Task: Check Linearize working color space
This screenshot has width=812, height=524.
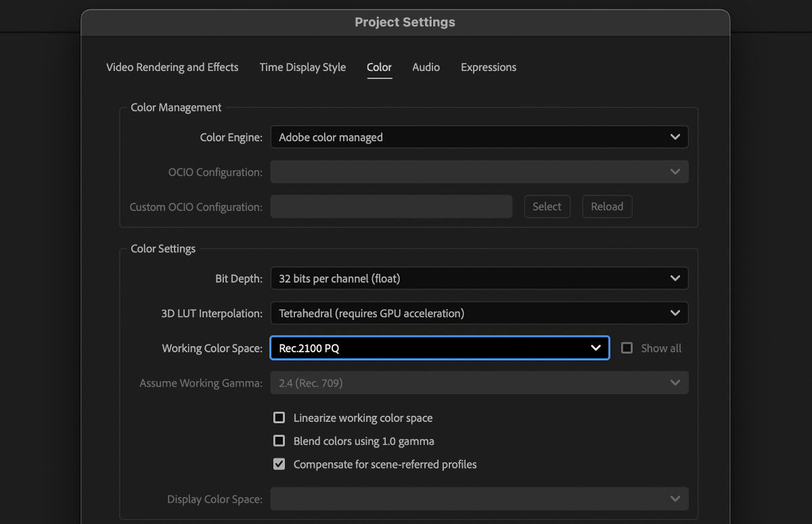Action: pos(279,418)
